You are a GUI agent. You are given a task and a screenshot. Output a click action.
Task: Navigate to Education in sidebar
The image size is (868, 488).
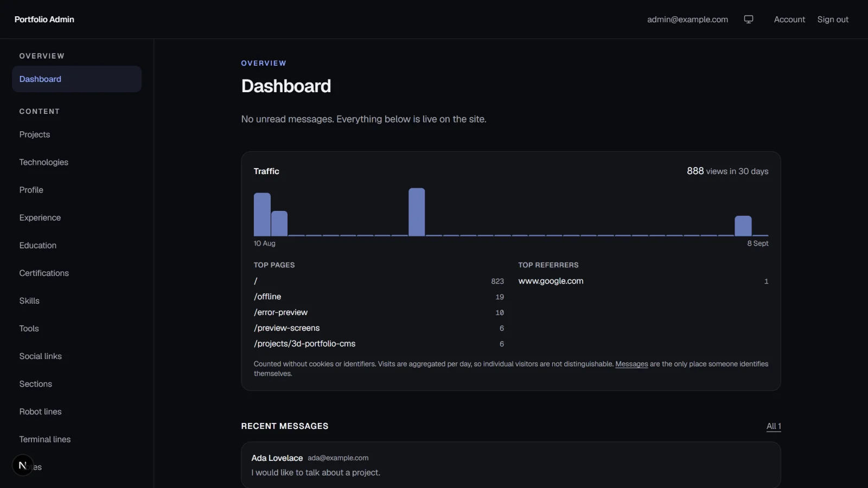(38, 245)
